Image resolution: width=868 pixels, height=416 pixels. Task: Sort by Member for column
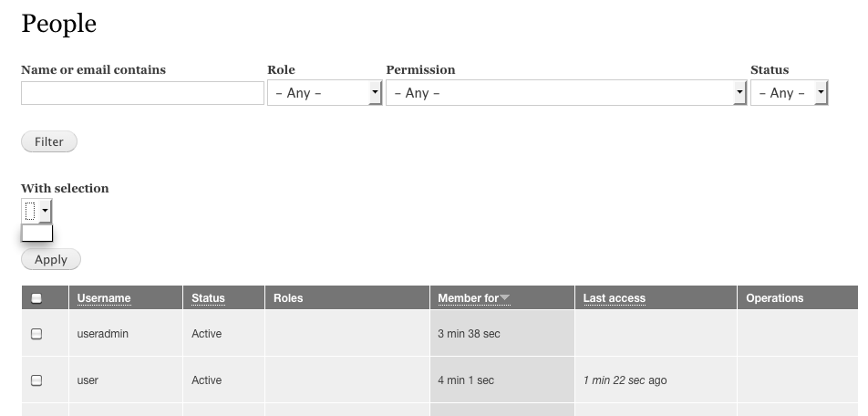click(x=468, y=298)
